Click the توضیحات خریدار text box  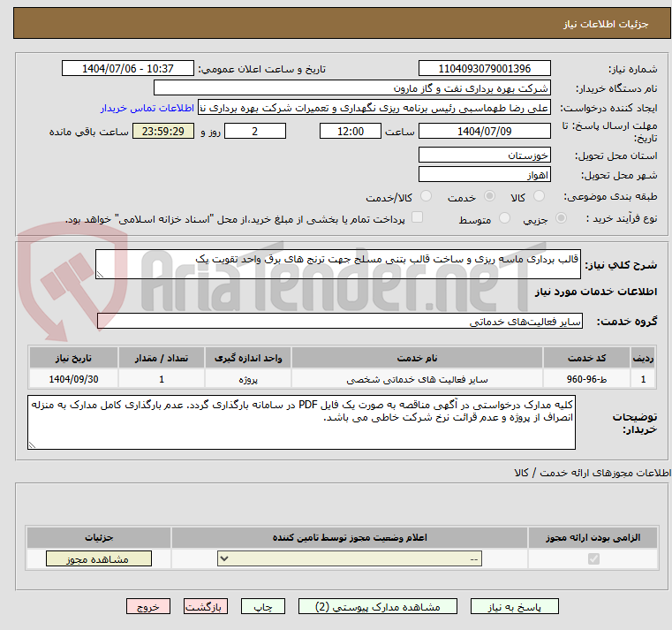[x=302, y=422]
